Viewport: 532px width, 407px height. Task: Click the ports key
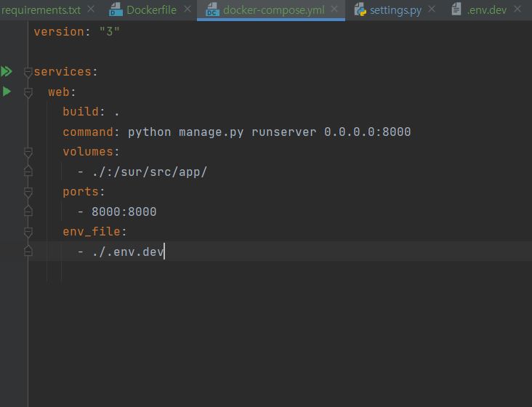(81, 192)
